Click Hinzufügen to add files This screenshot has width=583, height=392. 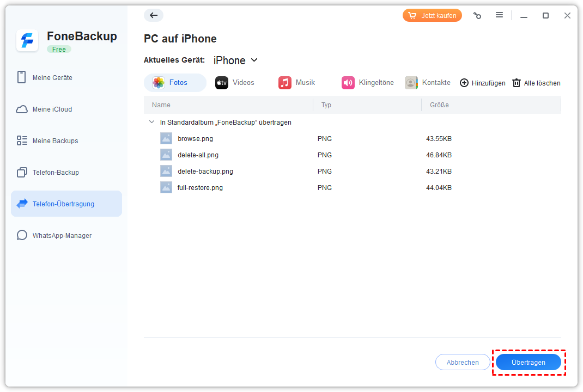(483, 83)
